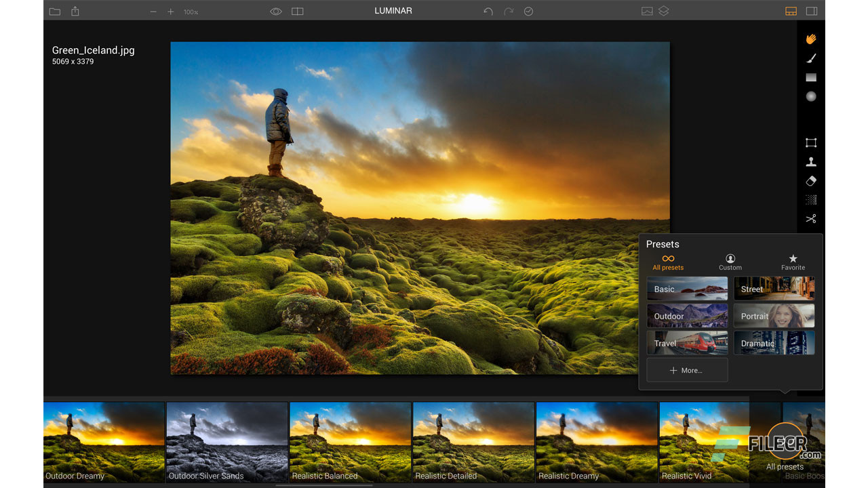Toggle the preset panel strip icon

pyautogui.click(x=791, y=12)
